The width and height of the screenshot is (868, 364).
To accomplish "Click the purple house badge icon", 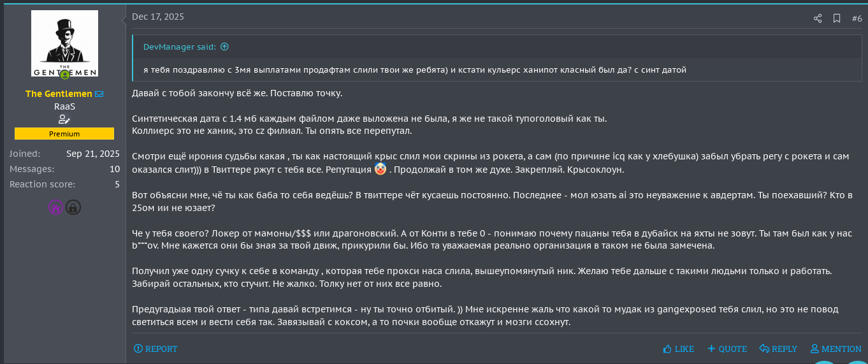I will coord(55,207).
